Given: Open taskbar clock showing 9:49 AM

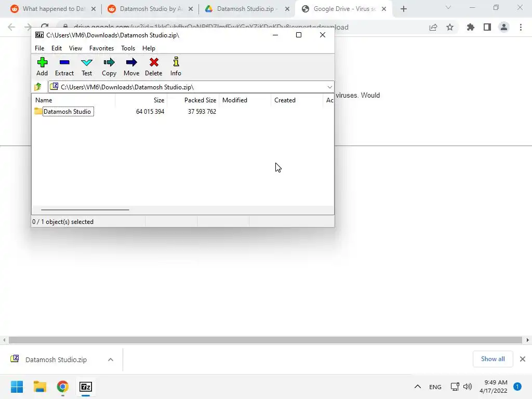Looking at the screenshot, I should (x=494, y=387).
